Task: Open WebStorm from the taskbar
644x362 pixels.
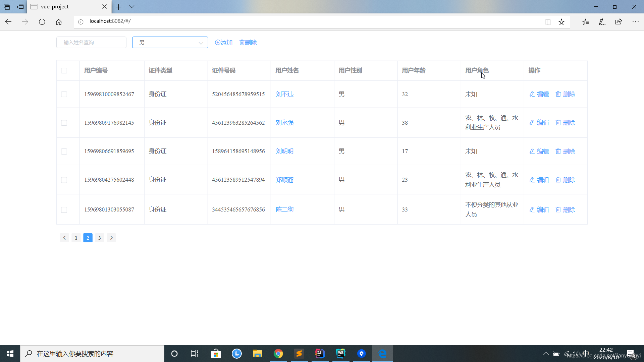Action: [341, 354]
